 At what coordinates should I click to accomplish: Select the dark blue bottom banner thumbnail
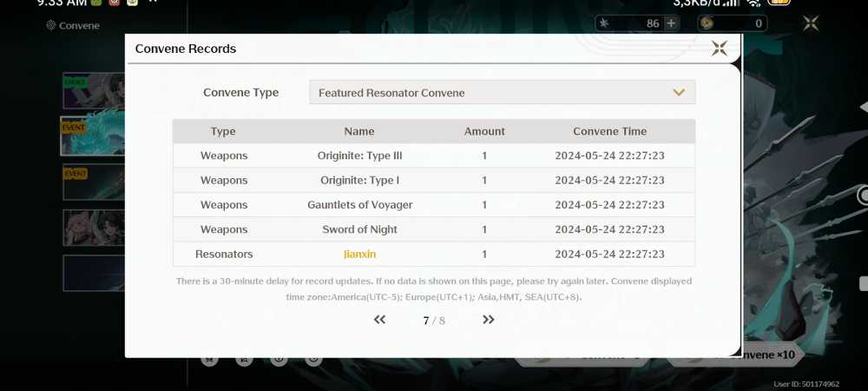coord(94,273)
